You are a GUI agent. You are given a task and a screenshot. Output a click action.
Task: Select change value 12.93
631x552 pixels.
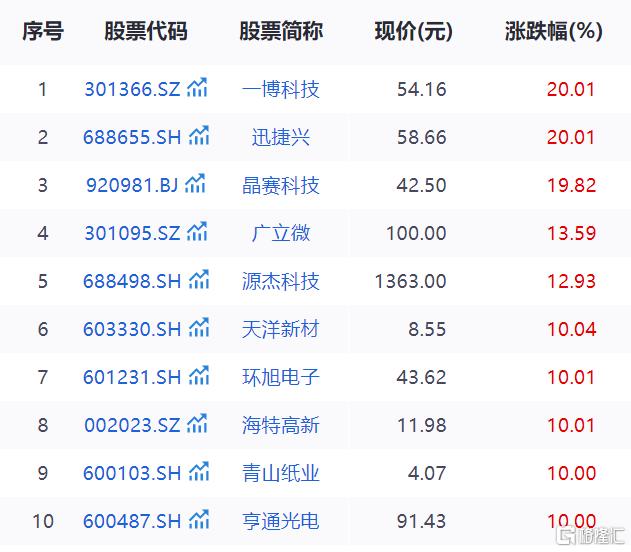point(571,281)
